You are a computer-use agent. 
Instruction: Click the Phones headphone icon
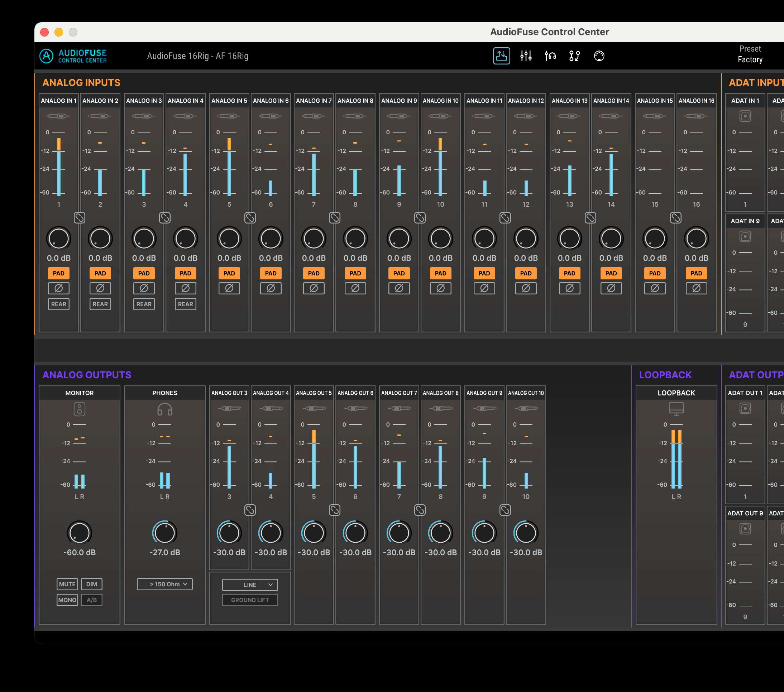coord(164,409)
